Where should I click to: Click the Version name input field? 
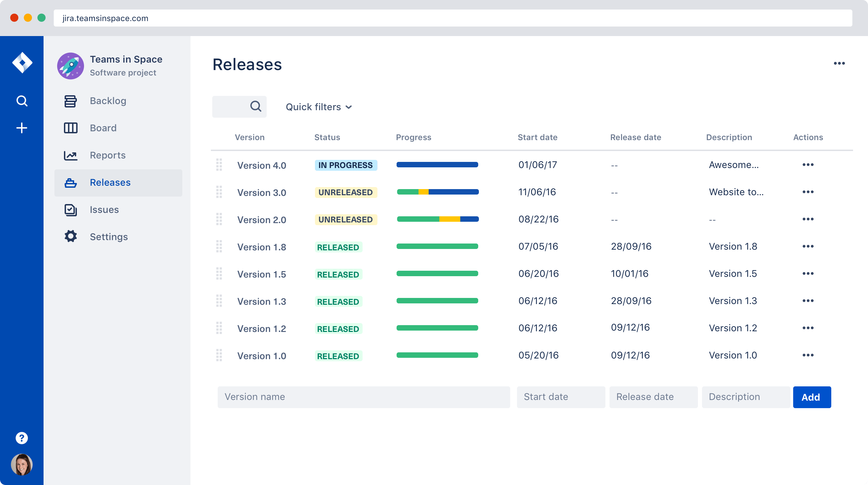(364, 397)
